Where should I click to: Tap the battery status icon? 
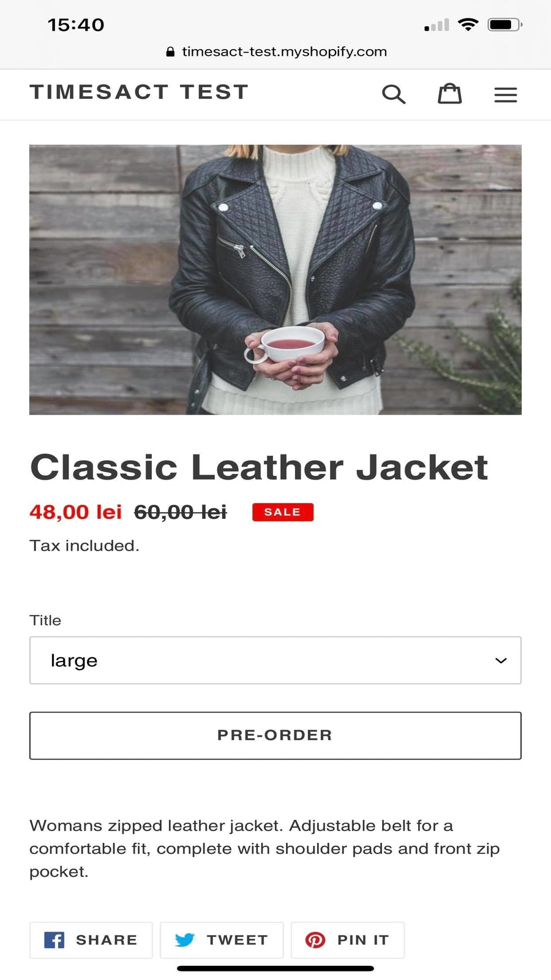coord(505,24)
